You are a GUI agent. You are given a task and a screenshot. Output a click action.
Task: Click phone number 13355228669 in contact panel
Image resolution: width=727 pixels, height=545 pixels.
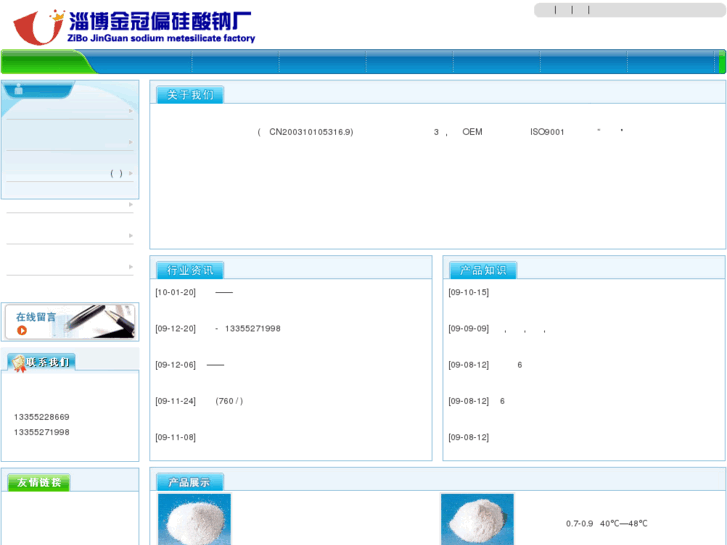[42, 417]
